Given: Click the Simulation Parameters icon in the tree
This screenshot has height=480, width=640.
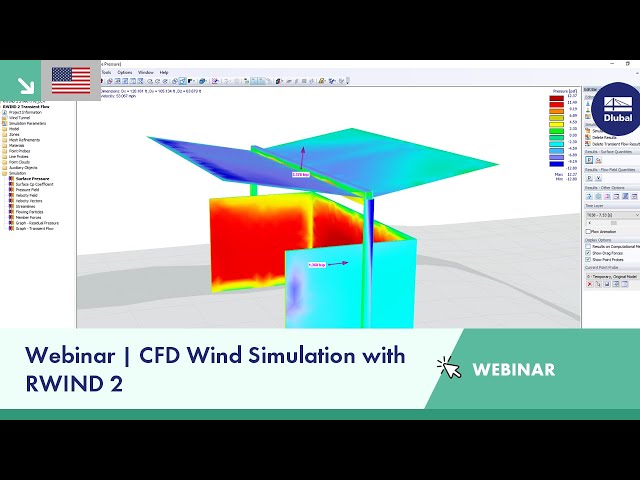Looking at the screenshot, I should (4, 123).
